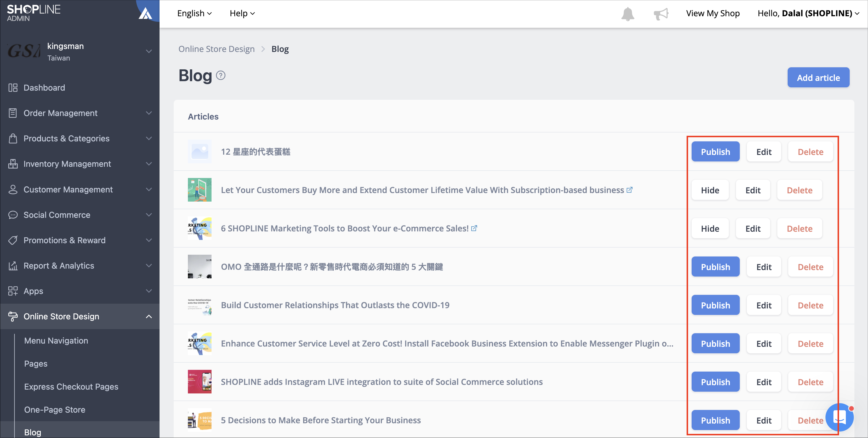Open external link icon beside 6 SHOPLINE Marketing Tools
This screenshot has width=868, height=438.
[474, 229]
